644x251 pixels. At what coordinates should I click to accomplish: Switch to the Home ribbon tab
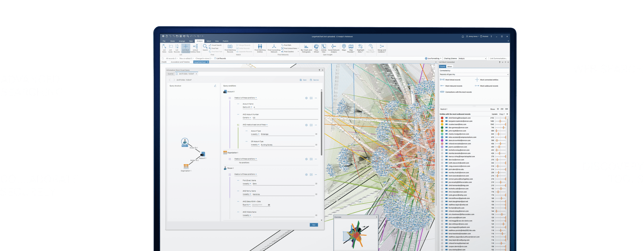(173, 41)
